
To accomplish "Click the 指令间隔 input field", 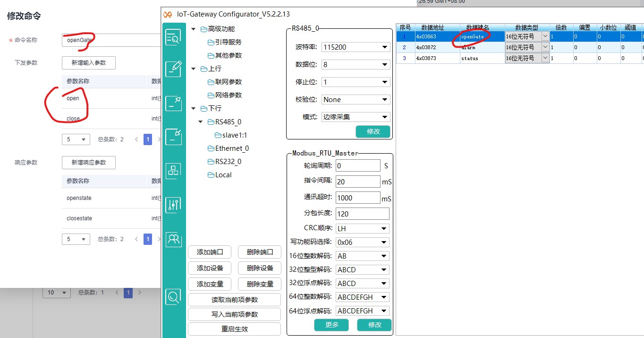I will [358, 182].
